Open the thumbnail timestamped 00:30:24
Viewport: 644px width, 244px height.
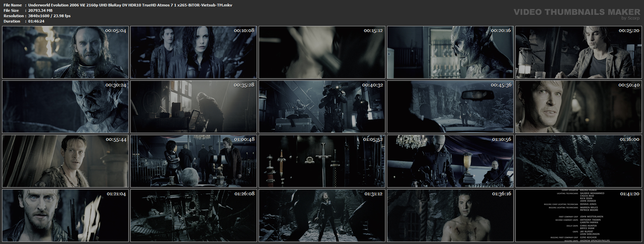[x=65, y=107]
